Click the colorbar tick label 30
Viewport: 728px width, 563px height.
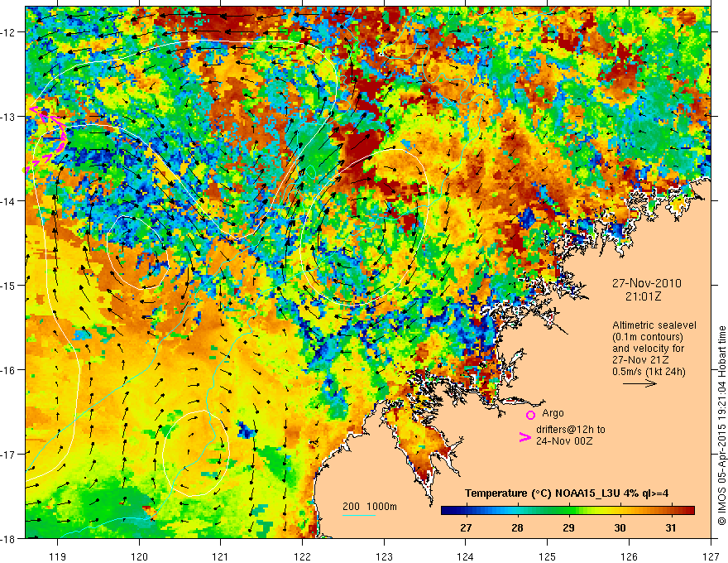pos(620,527)
